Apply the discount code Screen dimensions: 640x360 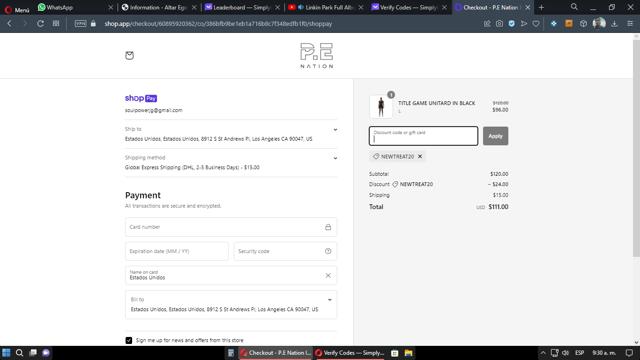coord(496,136)
